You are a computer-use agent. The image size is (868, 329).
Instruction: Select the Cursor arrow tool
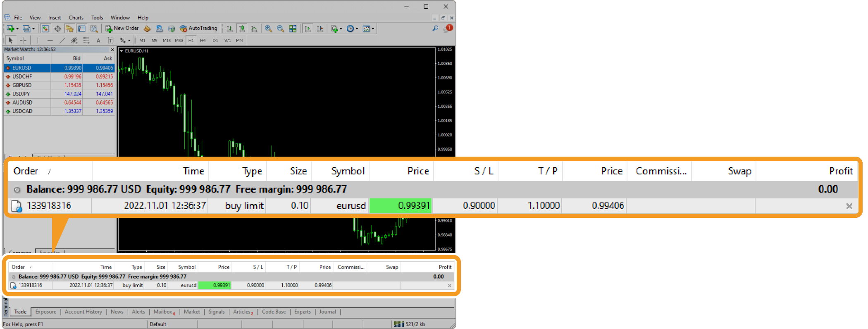pyautogui.click(x=11, y=40)
